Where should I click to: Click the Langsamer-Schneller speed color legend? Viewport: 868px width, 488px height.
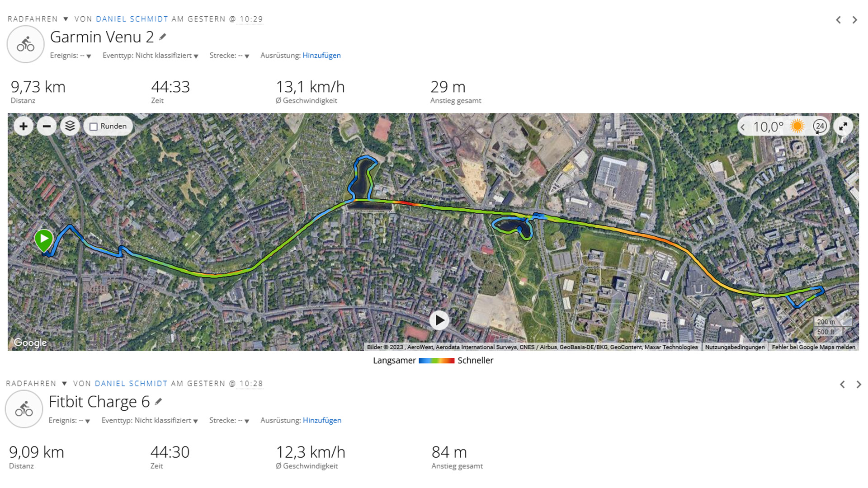[436, 361]
